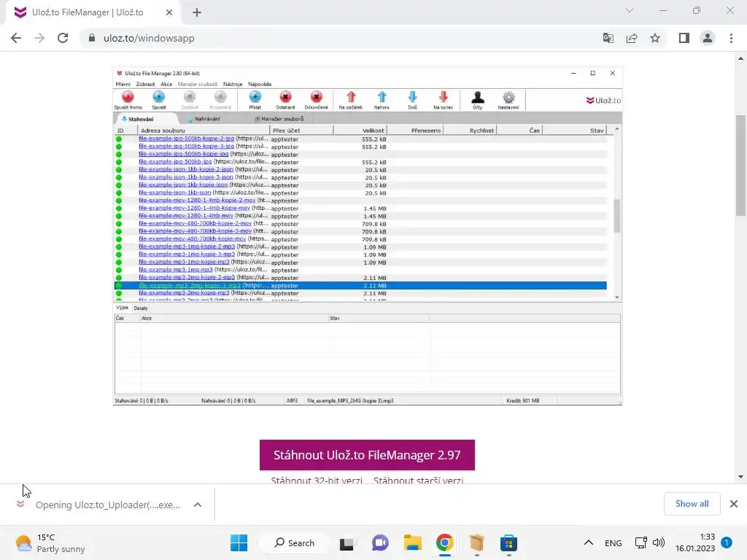Click the greyed-out Pozastavit icon
747x560 pixels.
click(x=220, y=97)
